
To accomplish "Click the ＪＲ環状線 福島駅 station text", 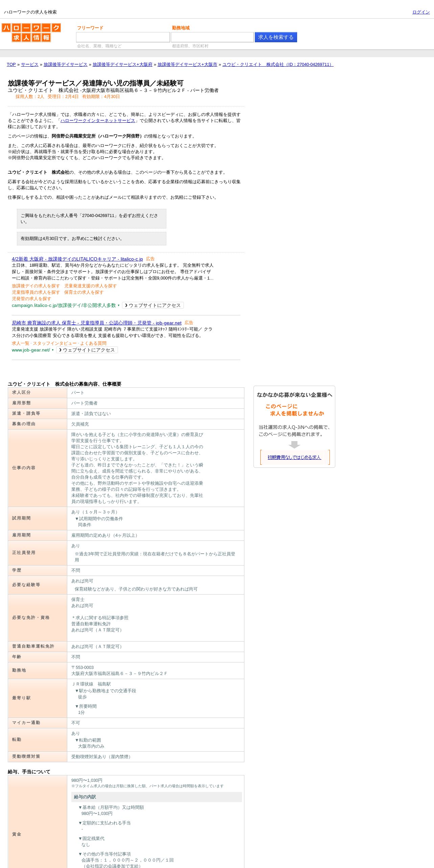I will pos(91,684).
